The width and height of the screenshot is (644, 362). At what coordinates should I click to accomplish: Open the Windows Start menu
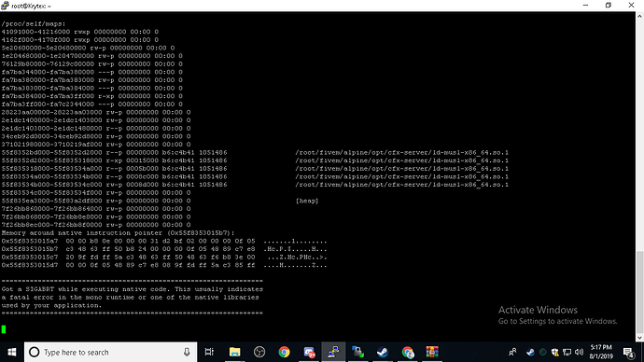[12, 352]
